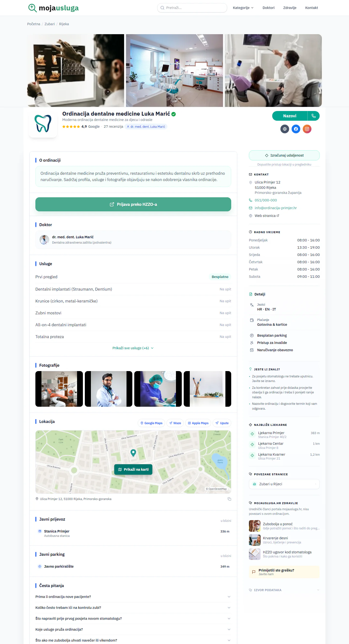Open the Zubari u Rijeci related page
This screenshot has width=349, height=644.
click(x=284, y=484)
